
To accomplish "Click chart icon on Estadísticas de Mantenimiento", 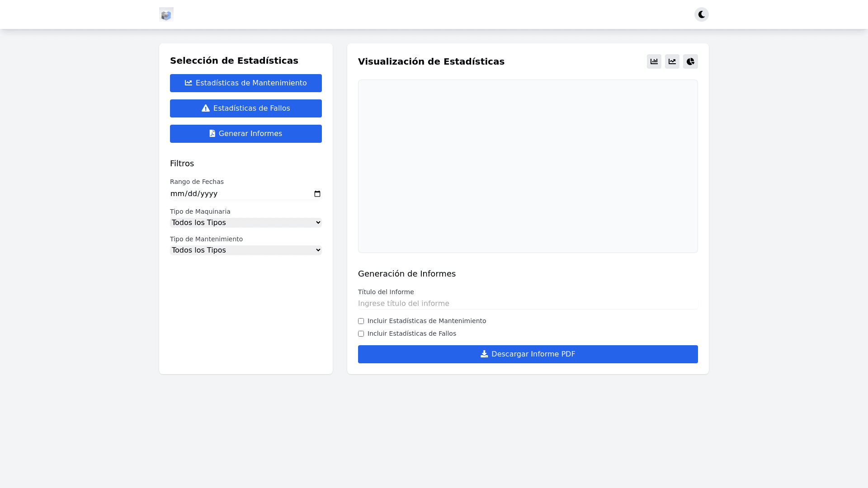I will [x=189, y=83].
